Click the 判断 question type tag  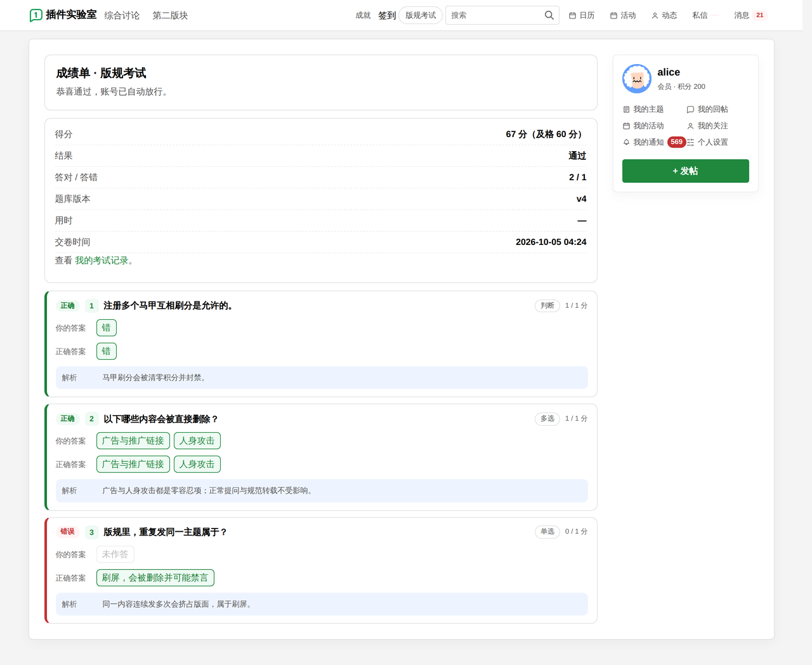click(547, 306)
